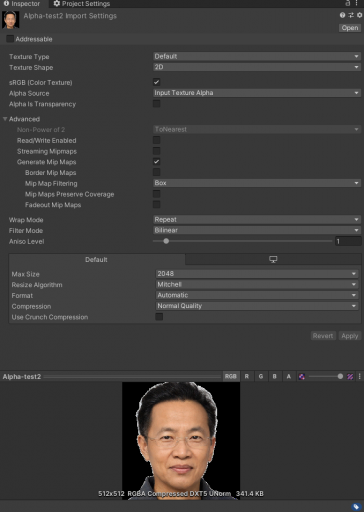Image resolution: width=364 pixels, height=512 pixels.
Task: Open the help reference icon in header
Action: [x=342, y=15]
